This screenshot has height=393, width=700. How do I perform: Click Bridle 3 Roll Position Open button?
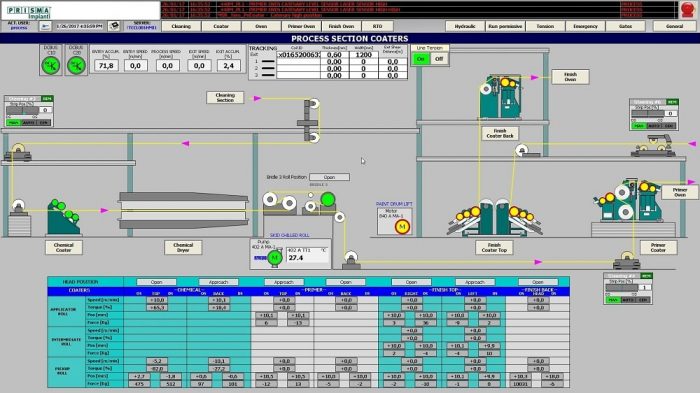(329, 177)
